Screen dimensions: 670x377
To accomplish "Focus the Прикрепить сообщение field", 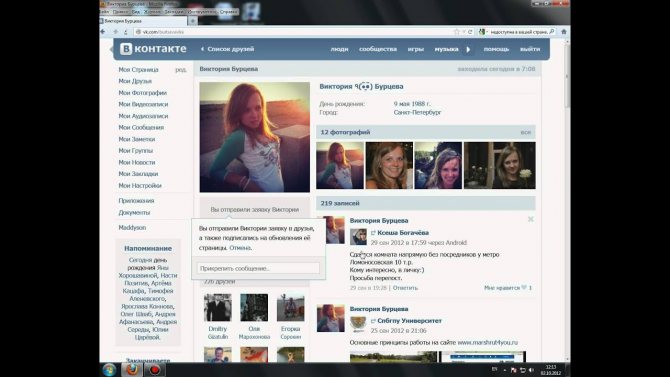I will (258, 268).
